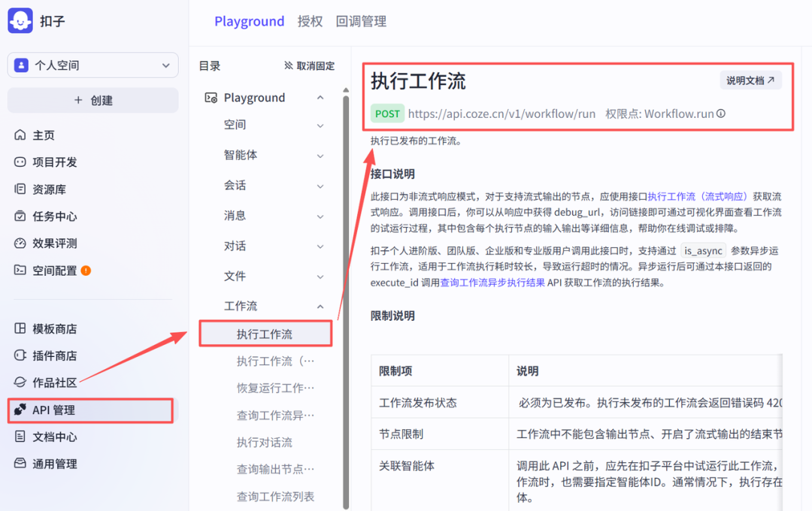The image size is (812, 511).
Task: Click the 创建 button
Action: [92, 100]
